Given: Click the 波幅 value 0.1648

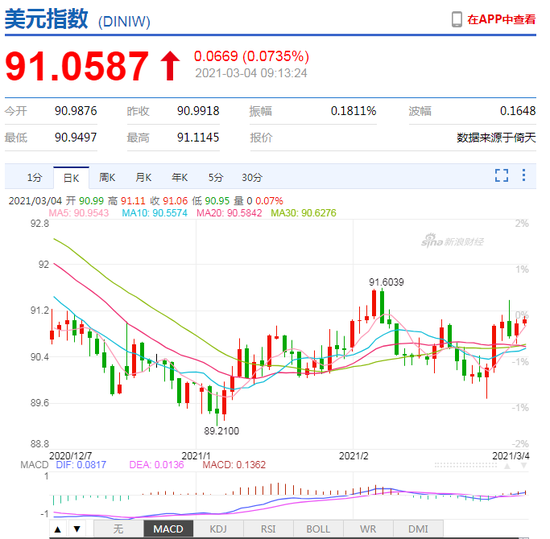Looking at the screenshot, I should coord(518,111).
